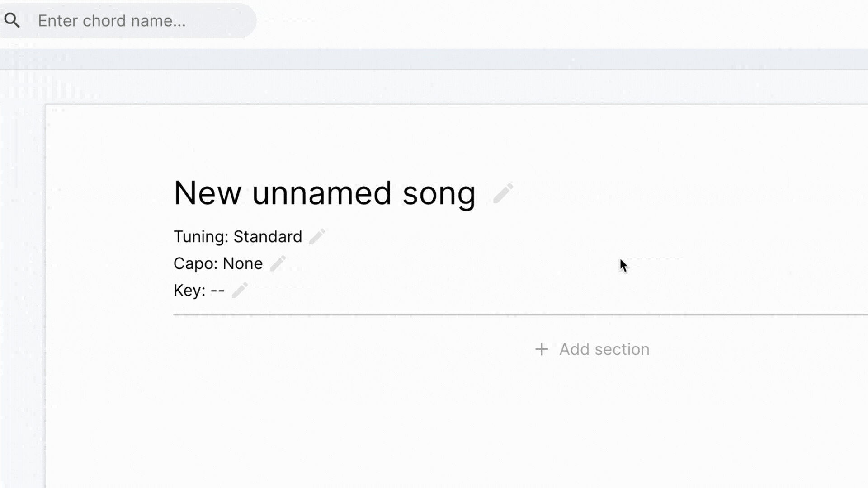Screen dimensions: 868x488
Task: Click the Key: label text
Action: click(x=189, y=290)
